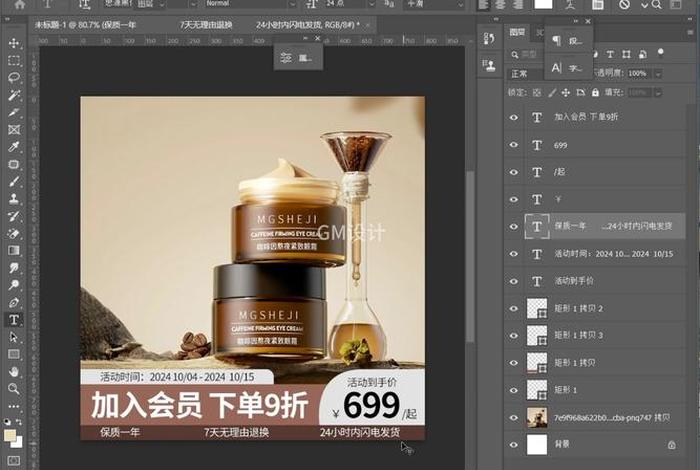Open the Character panel icon
Image resolution: width=700 pixels, height=470 pixels.
click(556, 67)
